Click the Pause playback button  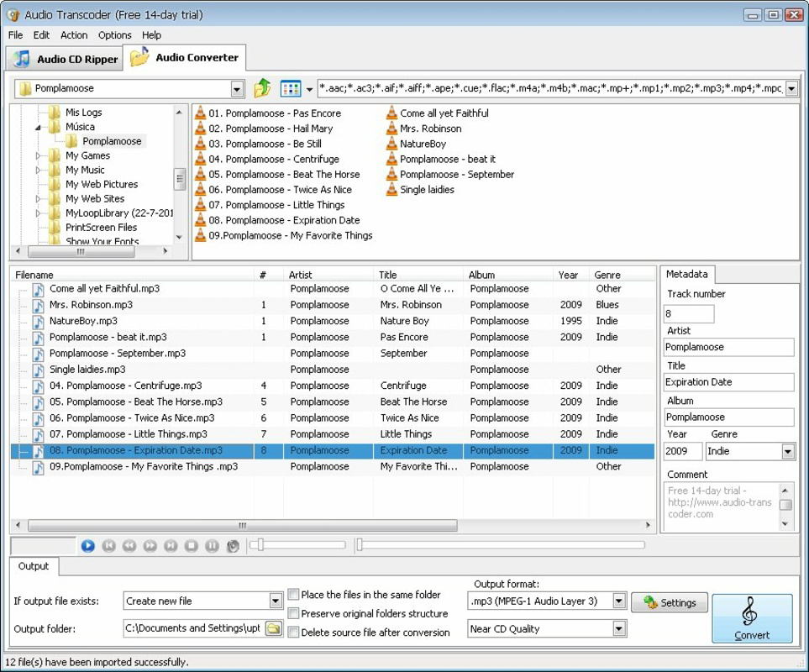pos(212,546)
